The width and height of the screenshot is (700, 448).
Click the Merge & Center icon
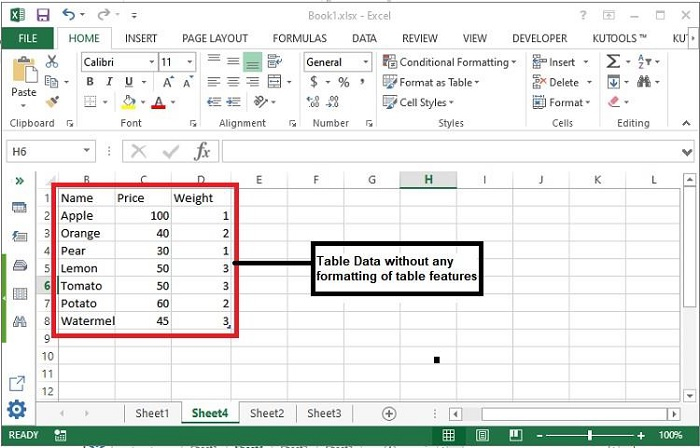coord(274,82)
